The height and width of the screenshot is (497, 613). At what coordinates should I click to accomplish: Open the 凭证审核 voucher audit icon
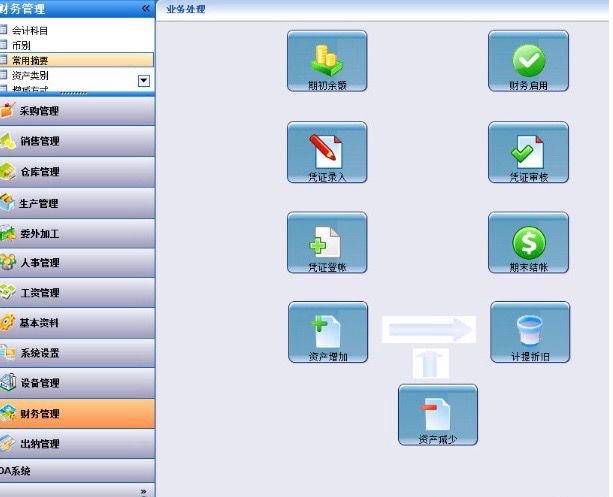point(528,152)
